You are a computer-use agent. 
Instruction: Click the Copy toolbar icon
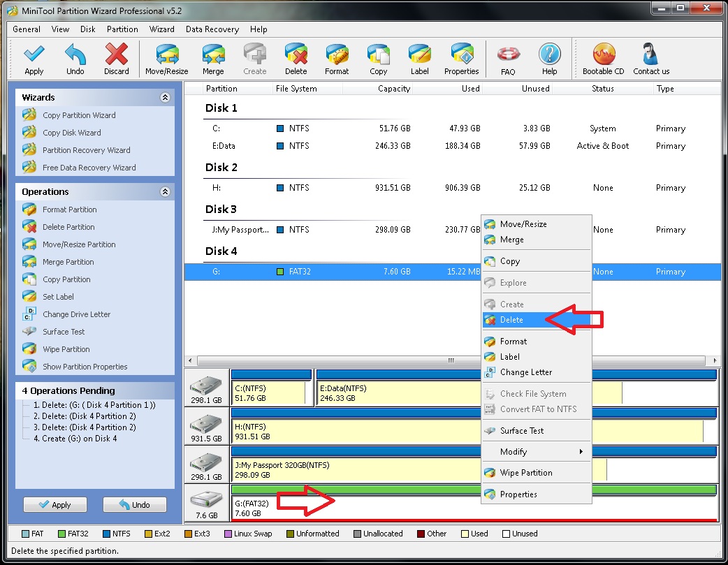379,59
